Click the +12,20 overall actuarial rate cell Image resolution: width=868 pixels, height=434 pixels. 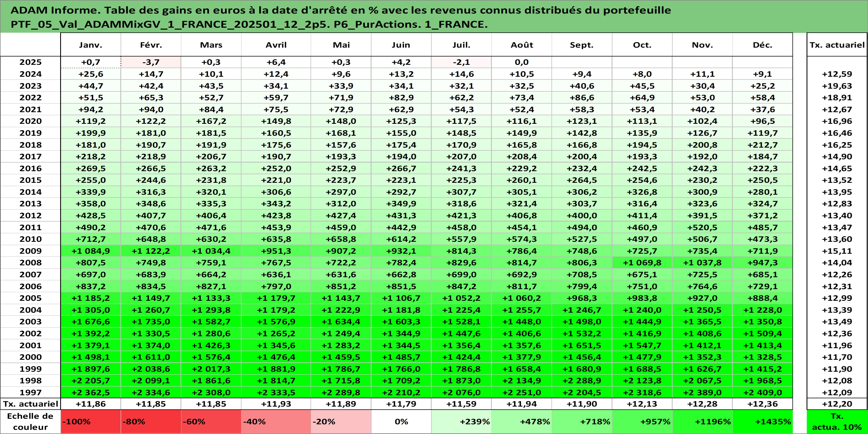[837, 404]
